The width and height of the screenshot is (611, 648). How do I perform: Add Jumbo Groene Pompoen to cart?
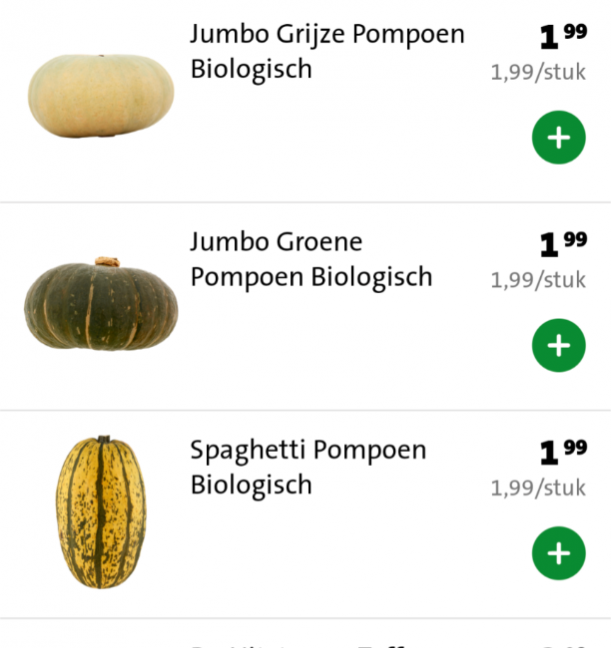(558, 345)
